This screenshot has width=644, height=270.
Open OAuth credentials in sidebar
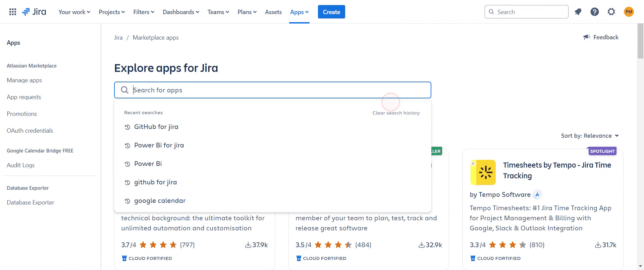[30, 131]
